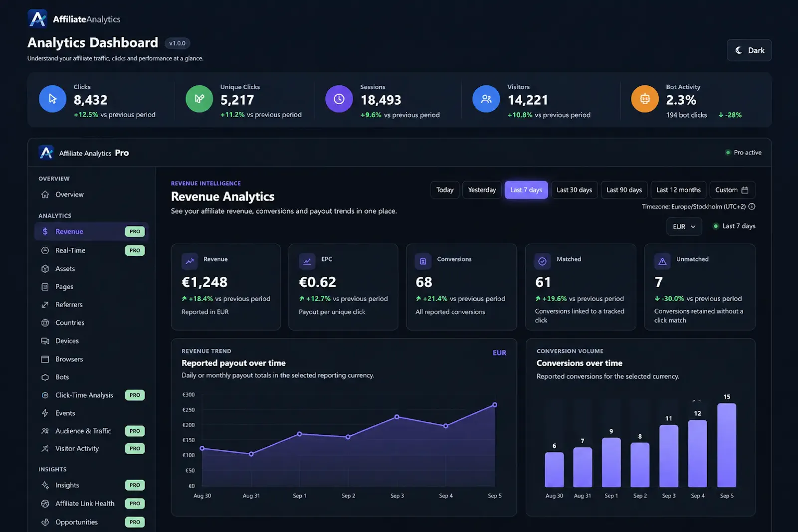Viewport: 798px width, 532px height.
Task: Open Click-Time Analysis in sidebar
Action: (x=92, y=395)
